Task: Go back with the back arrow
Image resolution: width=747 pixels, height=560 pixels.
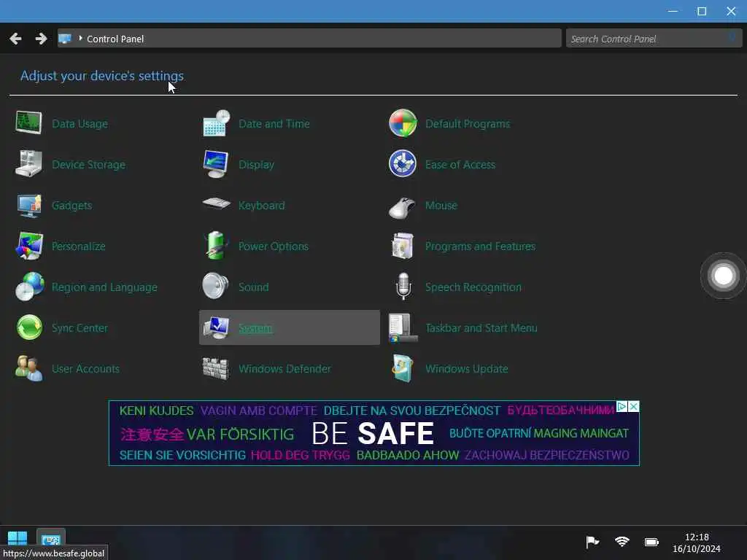Action: point(15,39)
